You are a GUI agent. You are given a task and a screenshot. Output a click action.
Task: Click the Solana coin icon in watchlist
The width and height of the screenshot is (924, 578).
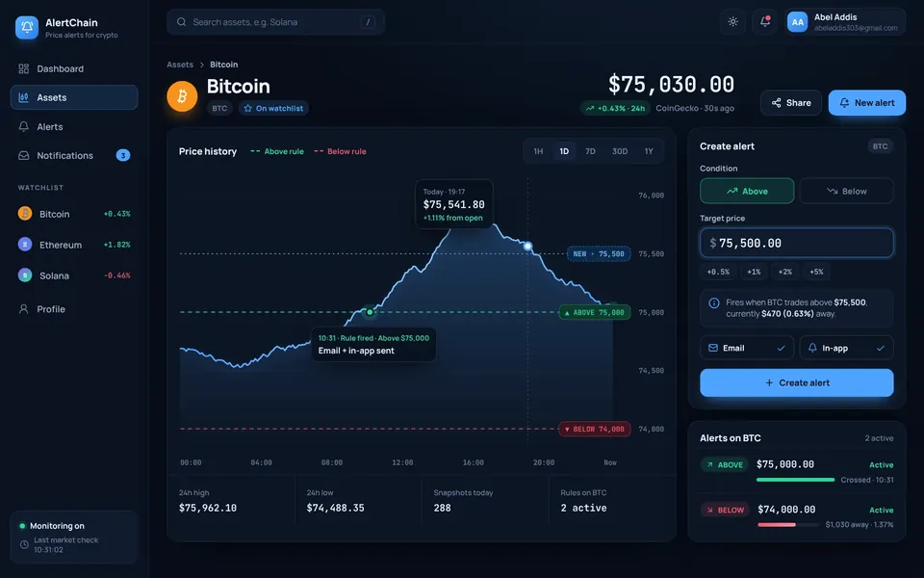pyautogui.click(x=25, y=275)
